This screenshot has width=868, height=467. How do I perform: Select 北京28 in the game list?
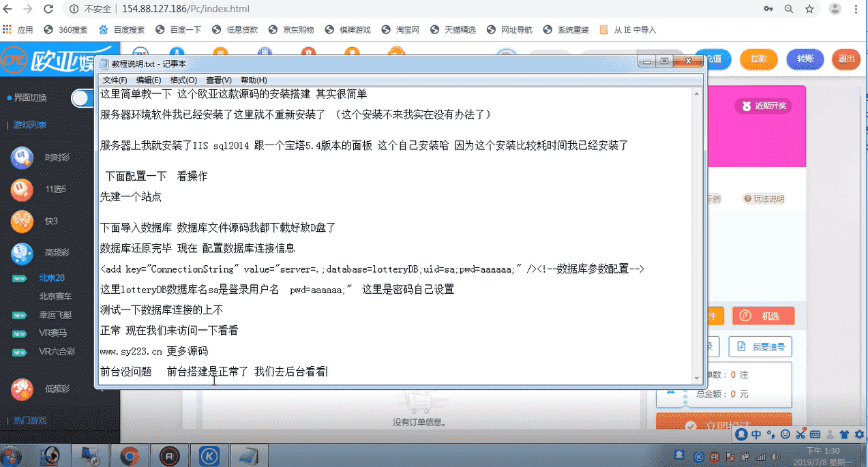(x=52, y=277)
